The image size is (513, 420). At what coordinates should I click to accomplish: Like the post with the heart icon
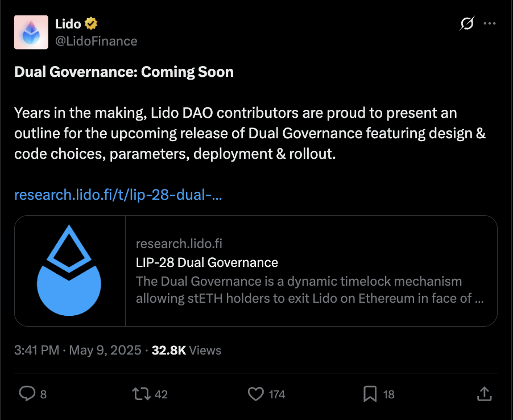(x=256, y=394)
